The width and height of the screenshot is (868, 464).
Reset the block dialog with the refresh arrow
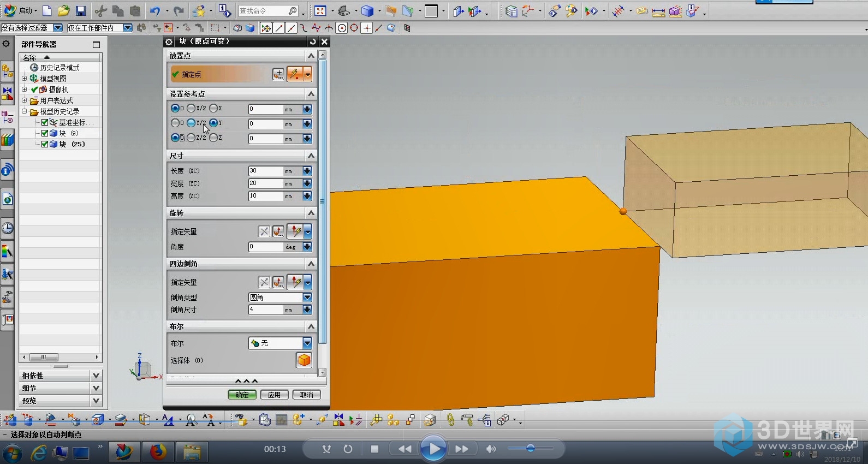point(313,41)
